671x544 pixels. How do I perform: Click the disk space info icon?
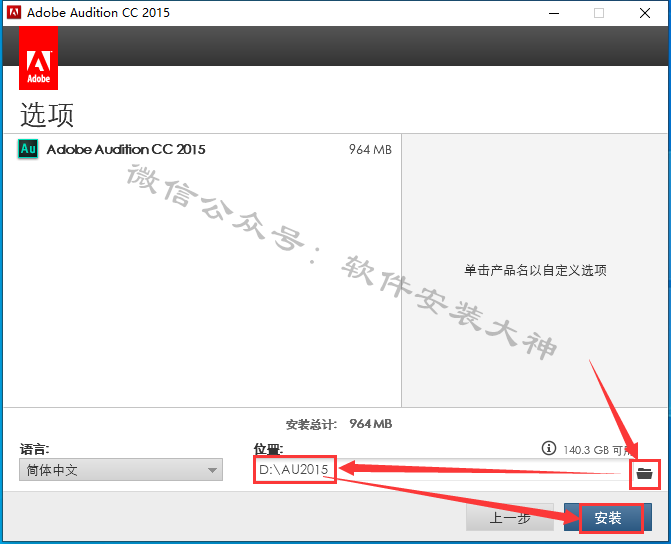click(x=549, y=448)
